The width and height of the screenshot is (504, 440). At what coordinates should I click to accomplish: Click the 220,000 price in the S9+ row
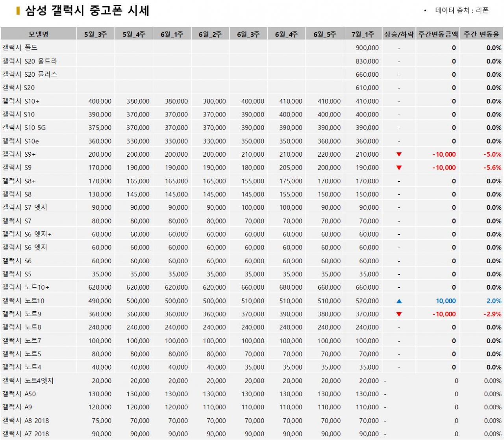tap(329, 154)
